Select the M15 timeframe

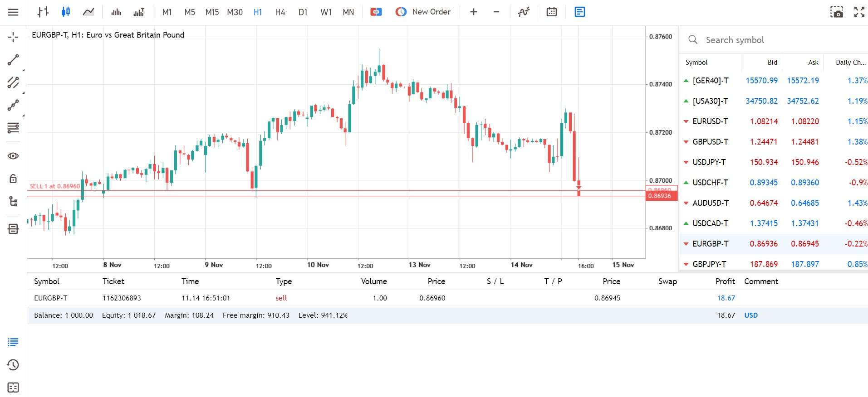pyautogui.click(x=212, y=12)
